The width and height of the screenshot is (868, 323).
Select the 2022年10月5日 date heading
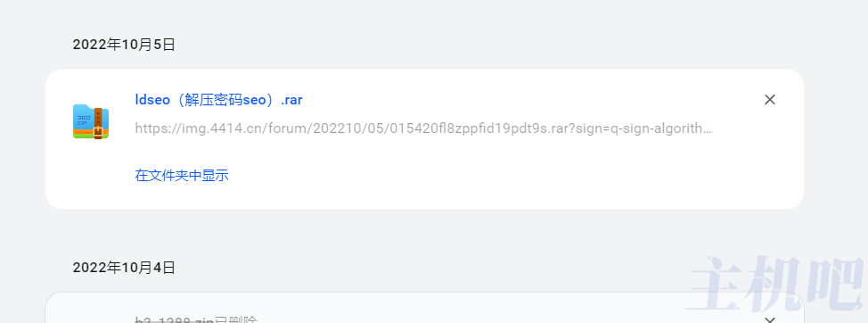pyautogui.click(x=124, y=45)
